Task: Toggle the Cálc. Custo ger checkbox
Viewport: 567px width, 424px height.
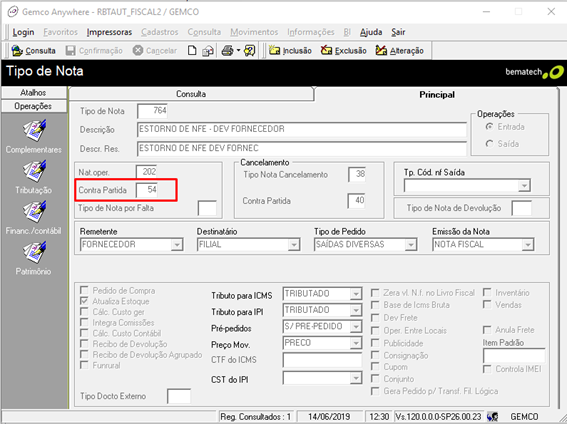Action: 84,312
